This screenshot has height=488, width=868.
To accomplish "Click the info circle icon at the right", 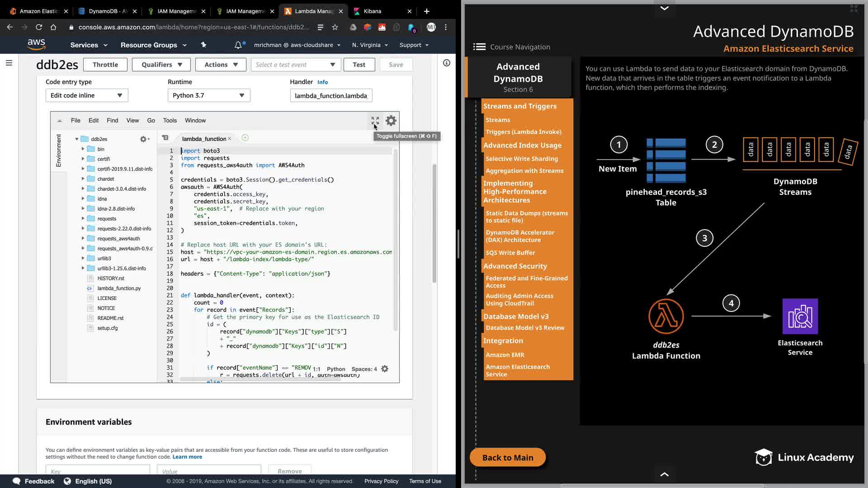I will point(446,63).
